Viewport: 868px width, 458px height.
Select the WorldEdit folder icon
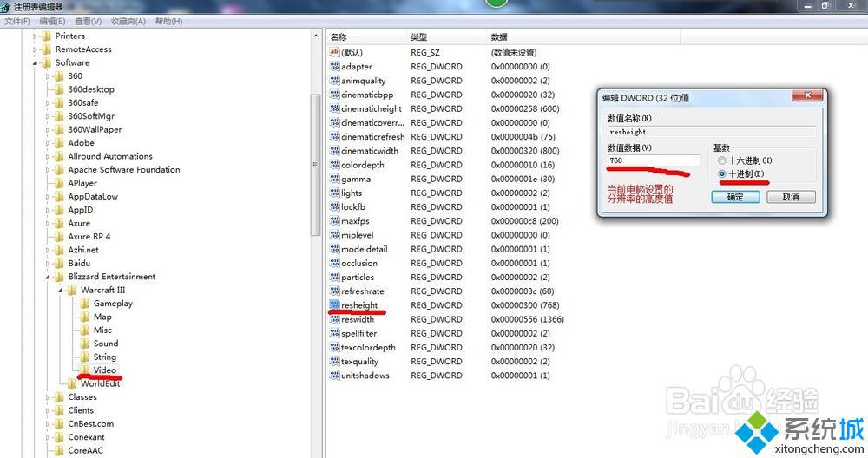[x=71, y=383]
